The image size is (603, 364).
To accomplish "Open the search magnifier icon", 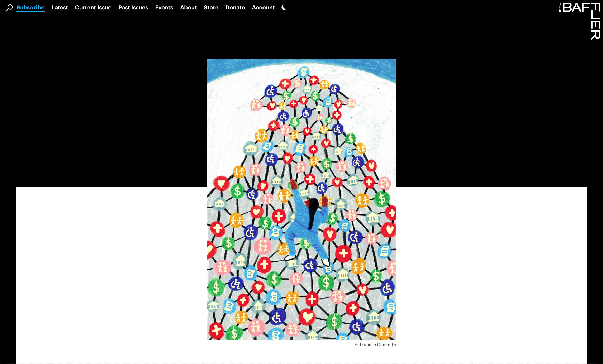I will tap(9, 8).
